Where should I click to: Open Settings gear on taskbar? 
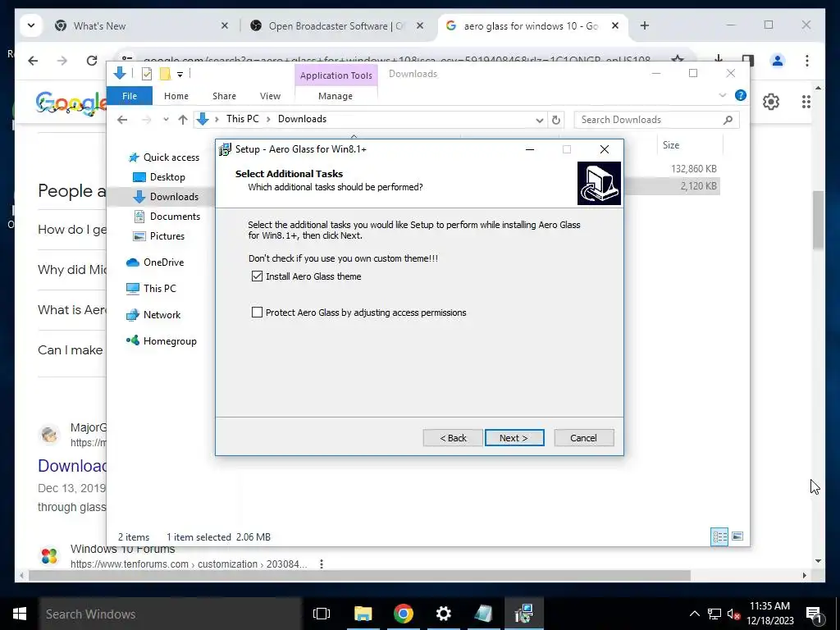(443, 614)
